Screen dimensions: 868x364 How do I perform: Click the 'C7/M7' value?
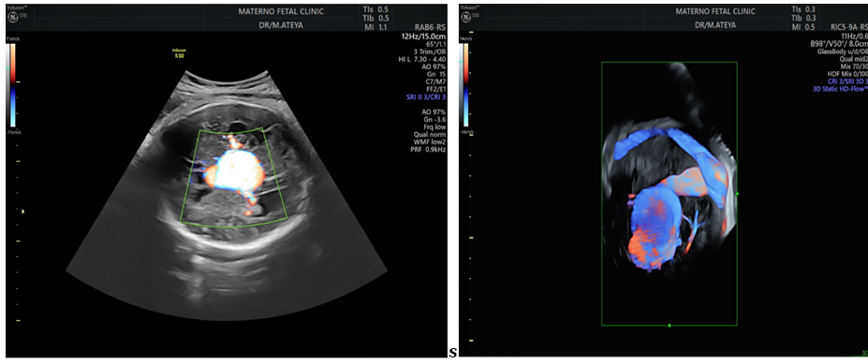coord(436,81)
